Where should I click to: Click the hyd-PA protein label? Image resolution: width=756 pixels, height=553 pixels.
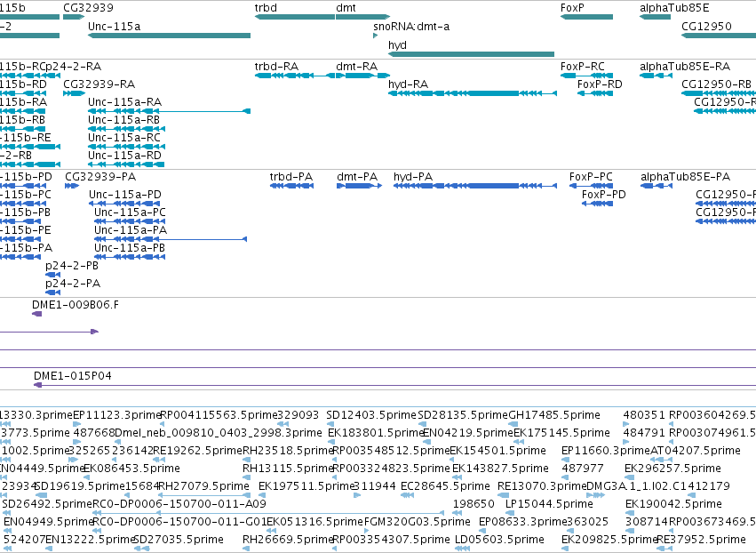click(x=413, y=177)
